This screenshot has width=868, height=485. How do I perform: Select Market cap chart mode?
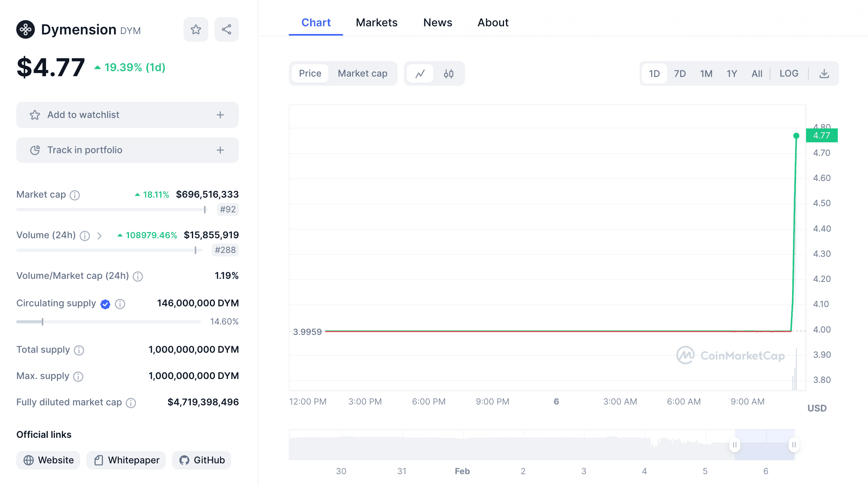(362, 73)
